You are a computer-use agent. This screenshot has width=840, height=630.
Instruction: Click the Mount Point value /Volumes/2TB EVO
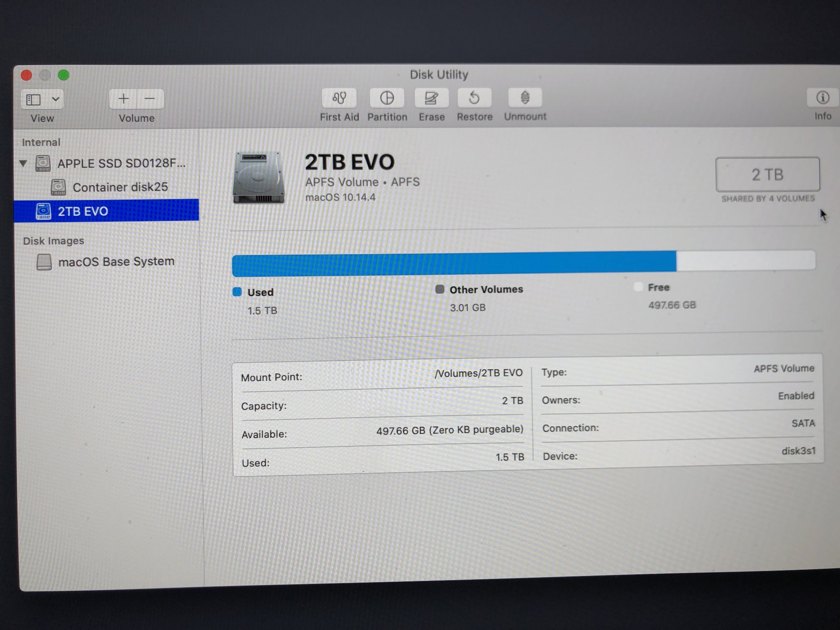(478, 373)
